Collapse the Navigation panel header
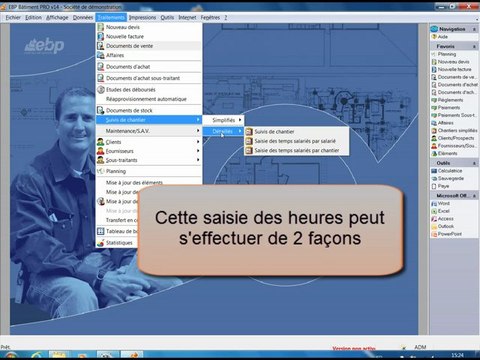 474,29
